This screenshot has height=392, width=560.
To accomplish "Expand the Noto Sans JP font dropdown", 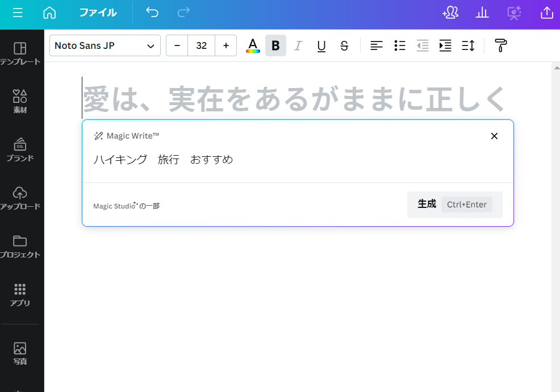I will coord(105,45).
